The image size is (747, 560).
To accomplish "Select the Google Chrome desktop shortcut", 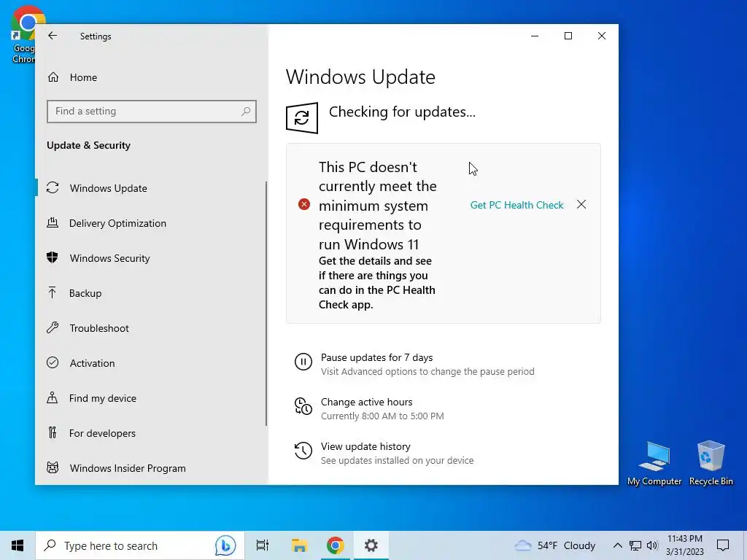I will tap(23, 34).
